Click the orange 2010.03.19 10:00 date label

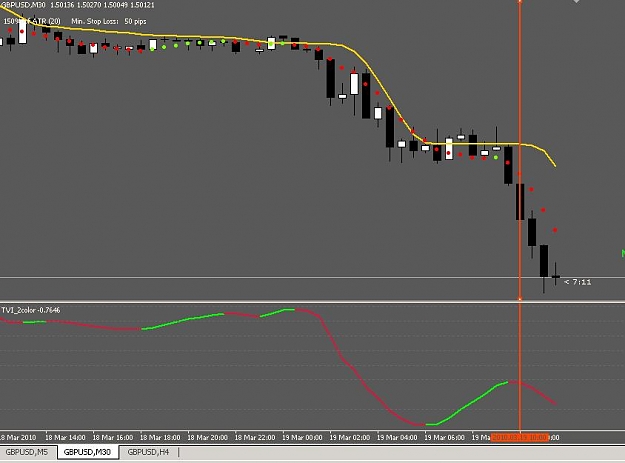520,437
